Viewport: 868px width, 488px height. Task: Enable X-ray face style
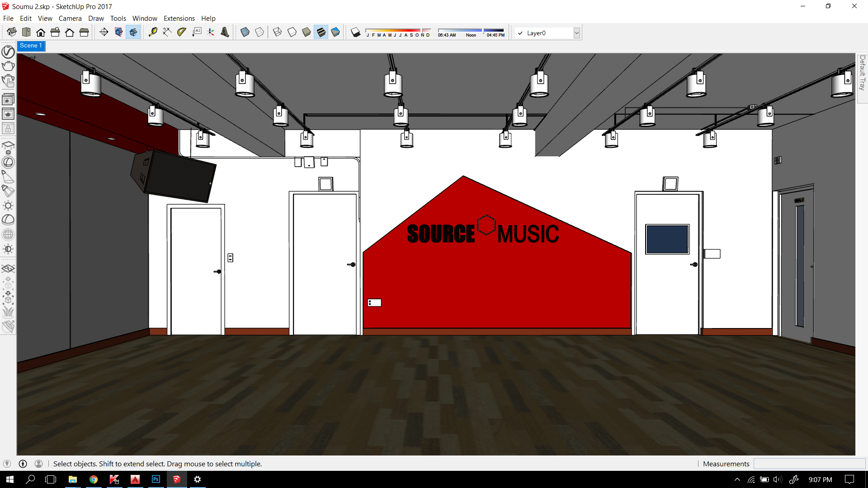245,32
